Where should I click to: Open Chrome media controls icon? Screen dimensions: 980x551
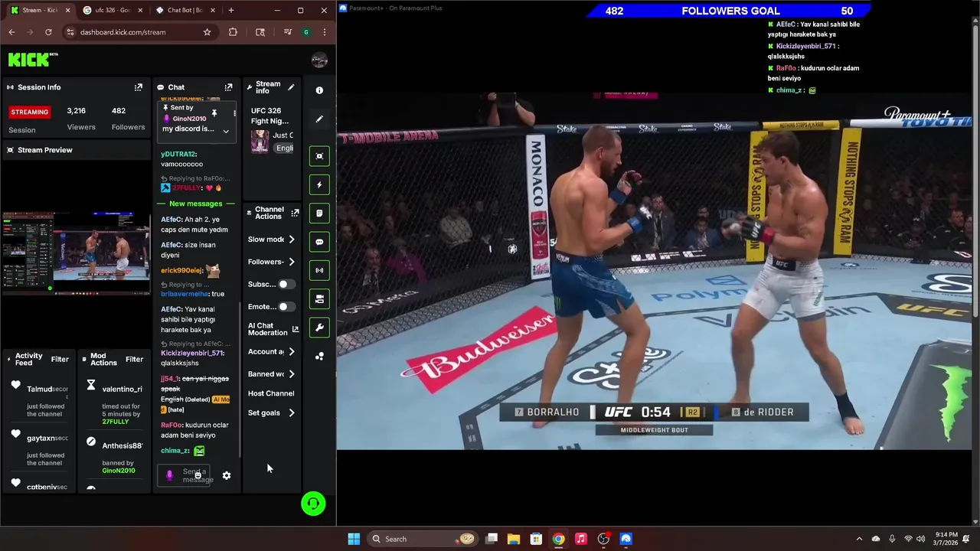point(287,32)
